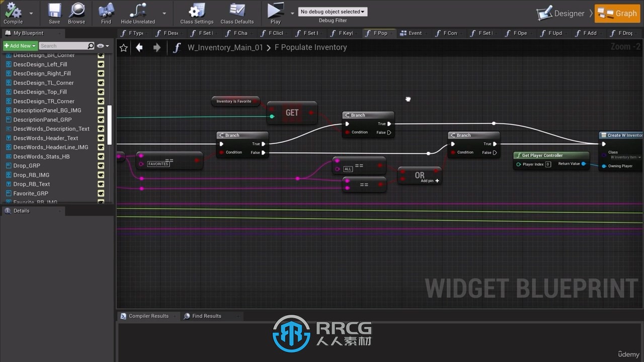
Task: Toggle visibility eye for DescDesign_TL_Corner
Action: (x=101, y=83)
